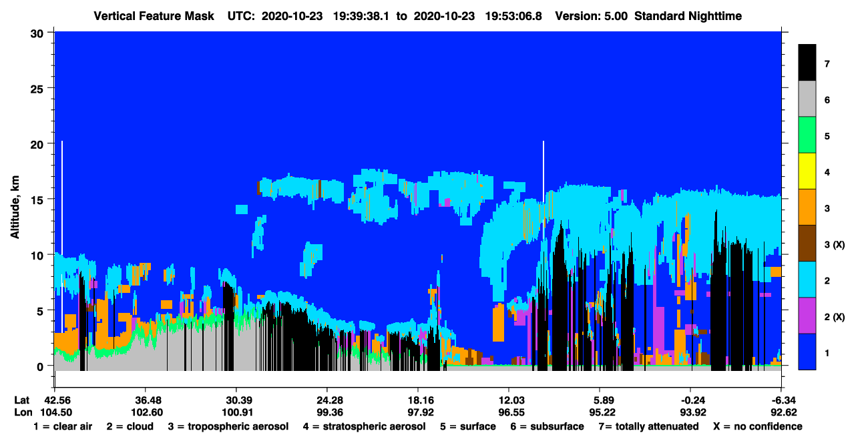Image resolution: width=868 pixels, height=445 pixels.
Task: Click the legend text '5 = surface'
Action: 467,426
